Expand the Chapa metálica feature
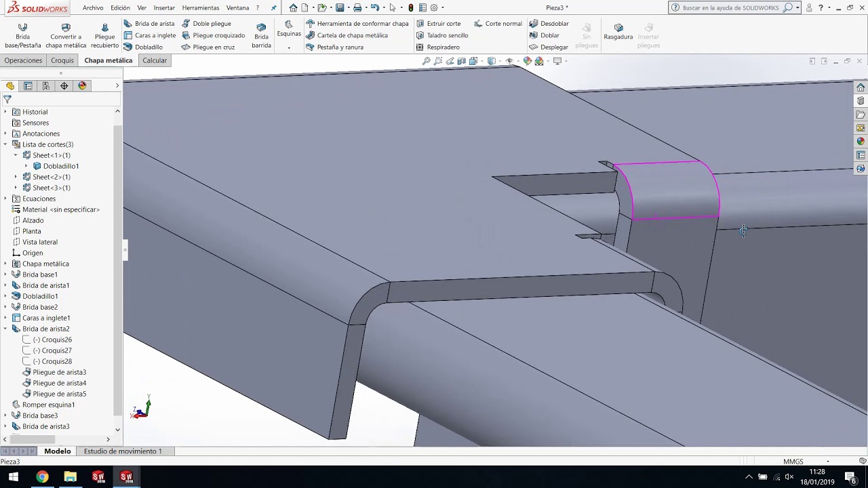Screen dimensions: 868x488 click(6, 264)
